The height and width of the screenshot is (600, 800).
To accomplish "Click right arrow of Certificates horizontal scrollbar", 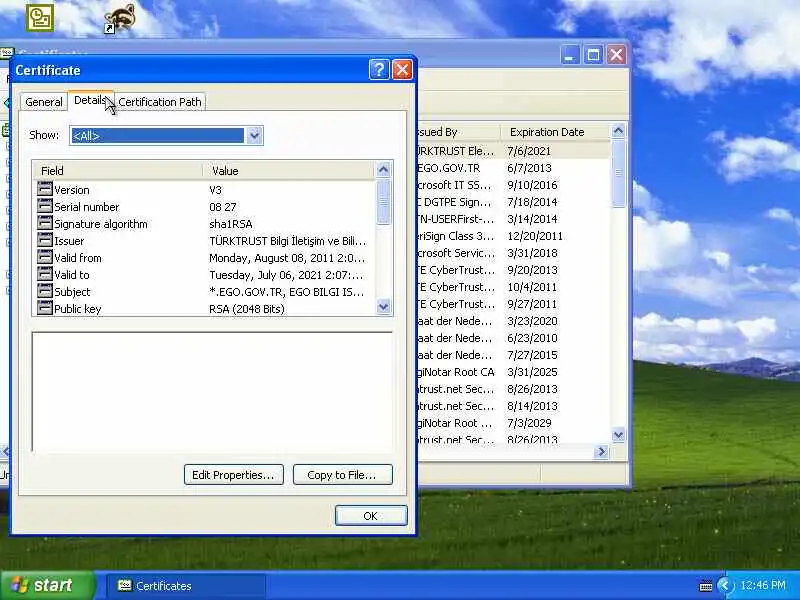I will [602, 452].
